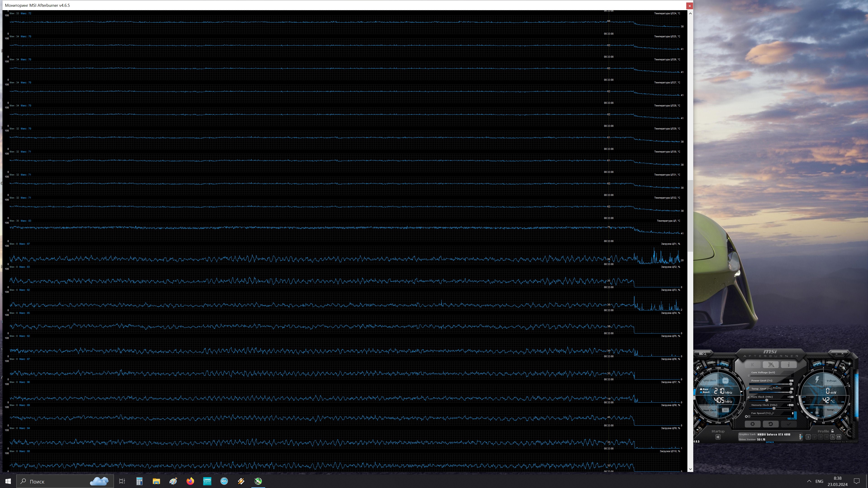Save profile with the floppy disk icon
This screenshot has height=488, width=868.
click(839, 437)
